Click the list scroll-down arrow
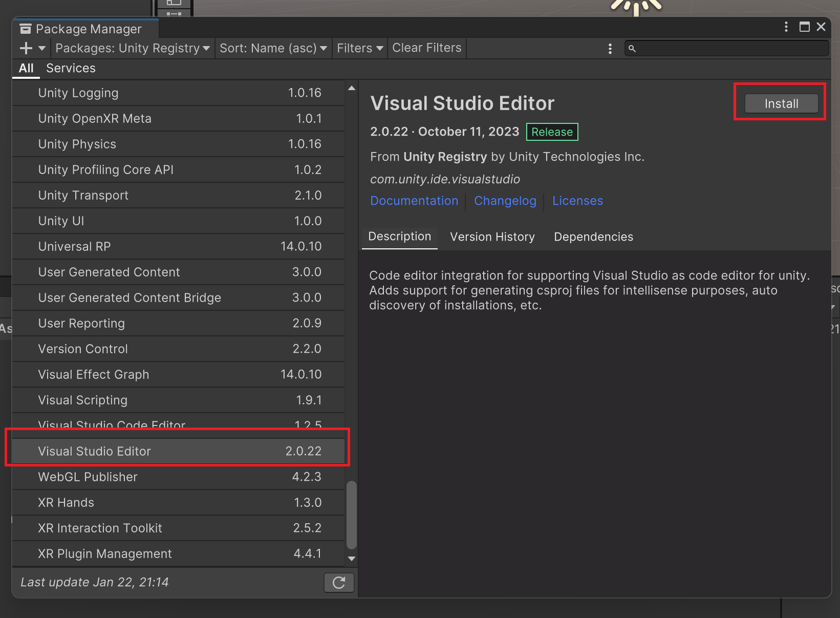The width and height of the screenshot is (840, 618). coord(352,559)
